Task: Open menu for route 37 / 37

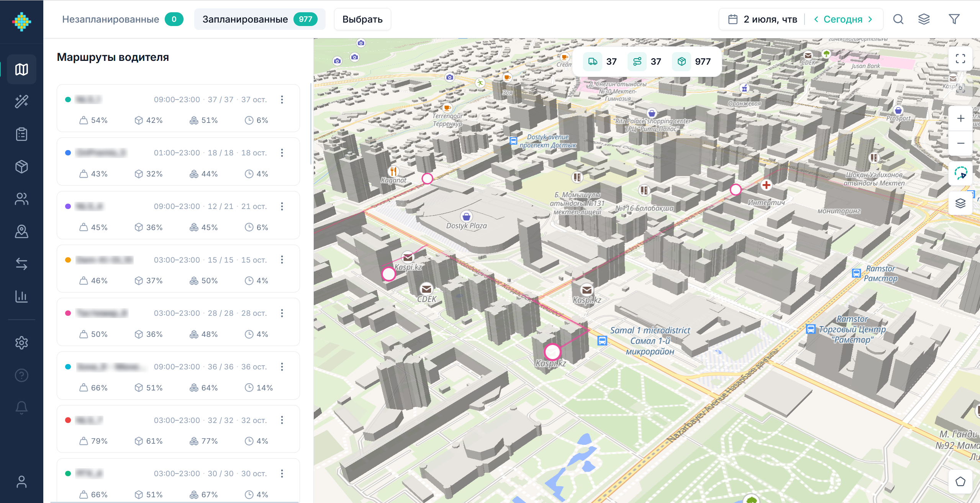Action: 282,100
